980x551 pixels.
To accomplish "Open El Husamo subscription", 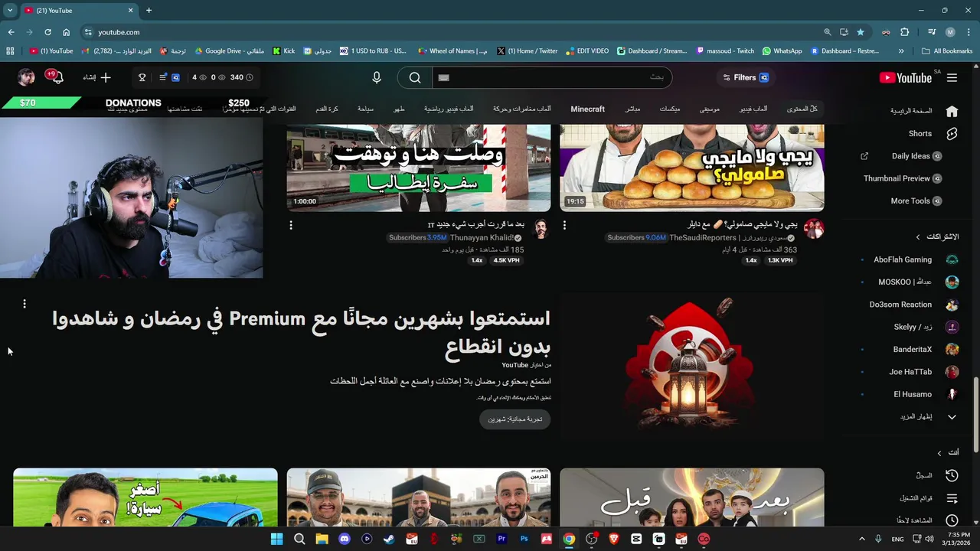I will [909, 394].
